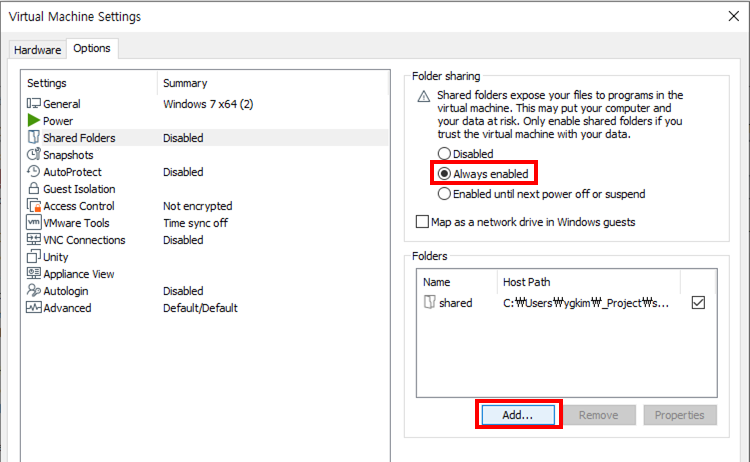The height and width of the screenshot is (462, 750).
Task: Click the green Power play icon
Action: pyautogui.click(x=33, y=120)
